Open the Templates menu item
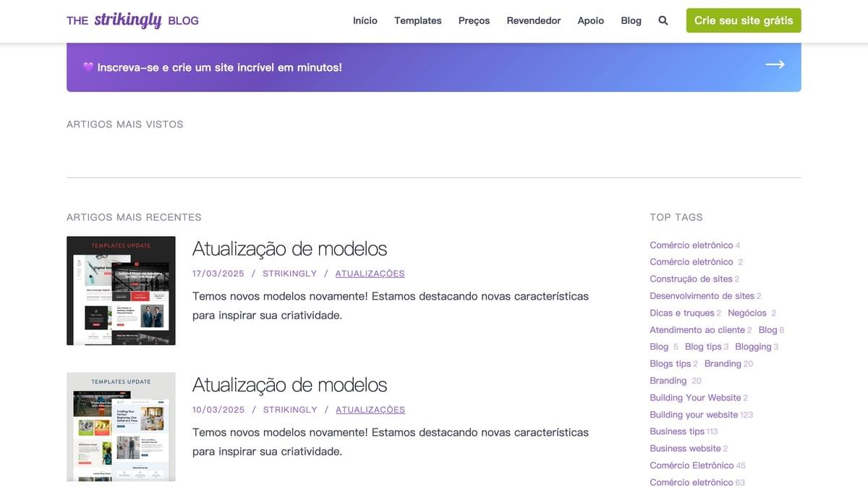 pyautogui.click(x=417, y=20)
